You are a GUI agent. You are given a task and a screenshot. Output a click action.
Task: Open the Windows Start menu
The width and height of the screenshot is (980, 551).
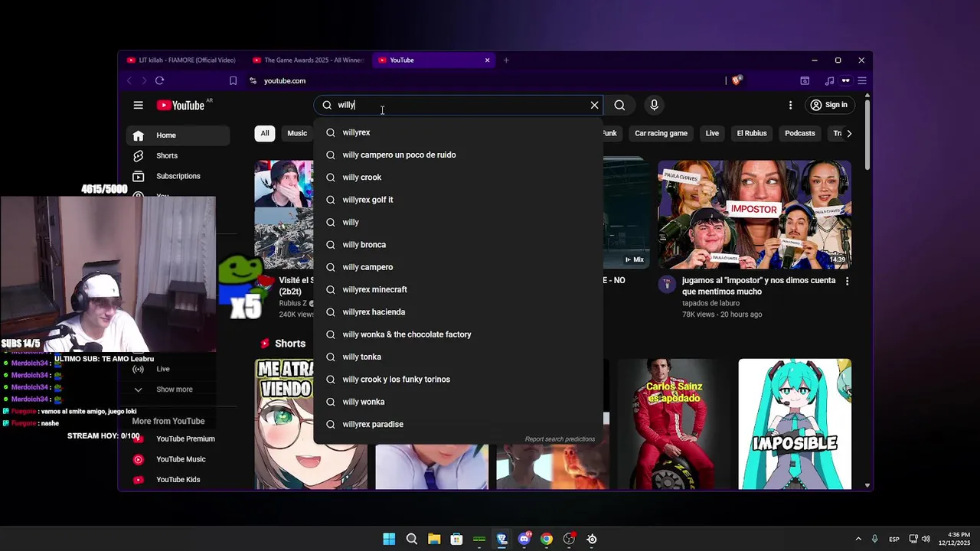389,539
